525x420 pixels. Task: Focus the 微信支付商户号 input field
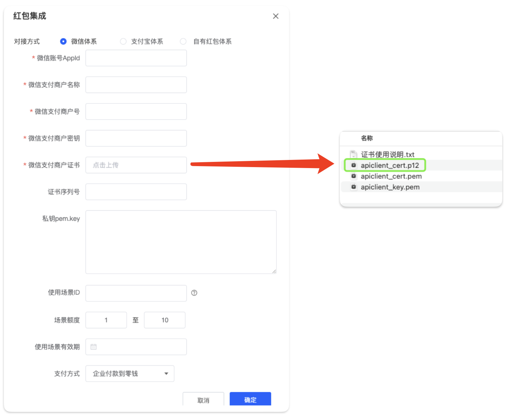coord(136,112)
